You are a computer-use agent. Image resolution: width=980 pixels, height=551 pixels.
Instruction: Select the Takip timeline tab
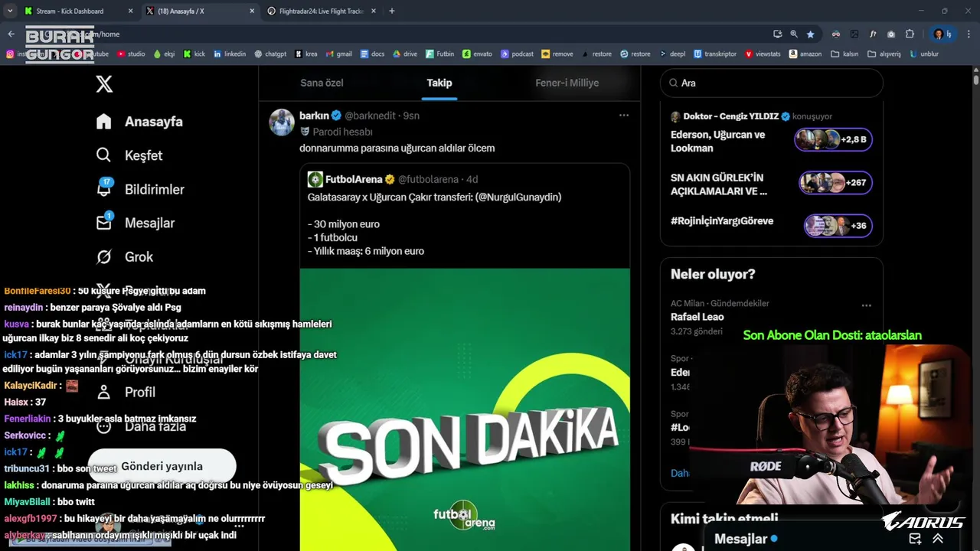439,83
